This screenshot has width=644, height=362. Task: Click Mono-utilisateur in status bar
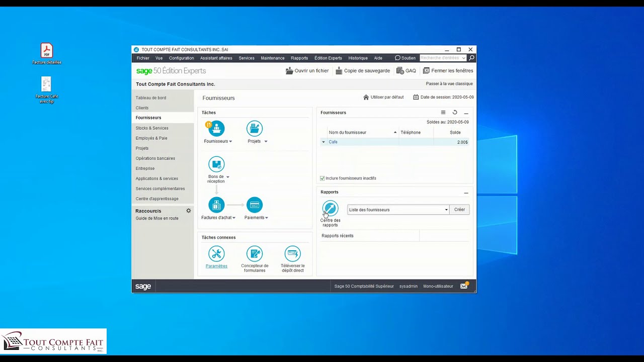click(x=438, y=286)
